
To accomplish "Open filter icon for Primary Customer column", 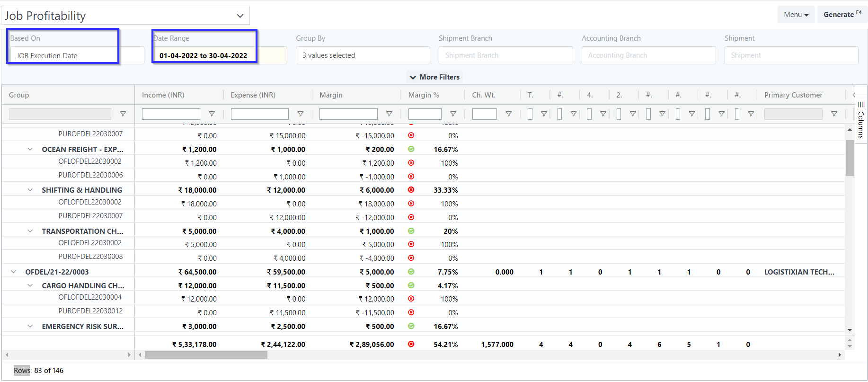I will tap(834, 114).
